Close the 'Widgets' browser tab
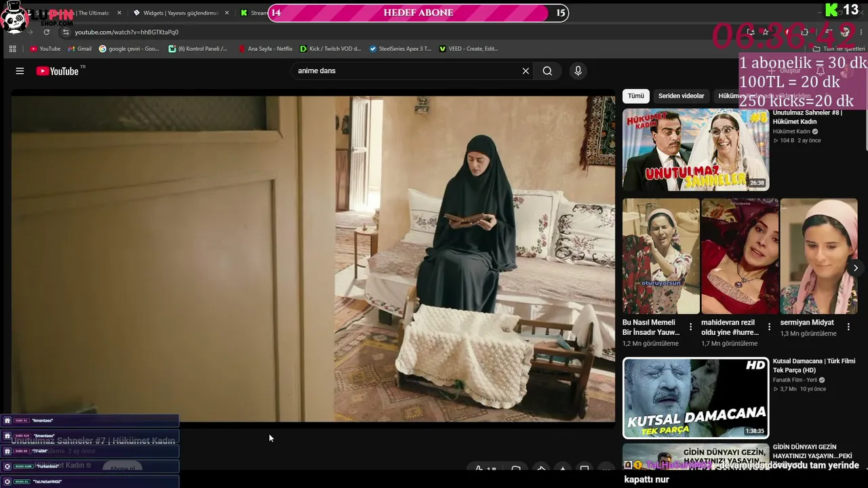The width and height of the screenshot is (868, 488). [226, 13]
